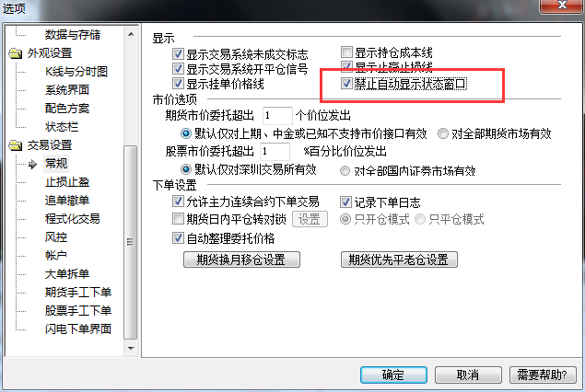Click the scroll-down arrow of the tree panel
This screenshot has width=585, height=392.
coord(131,349)
